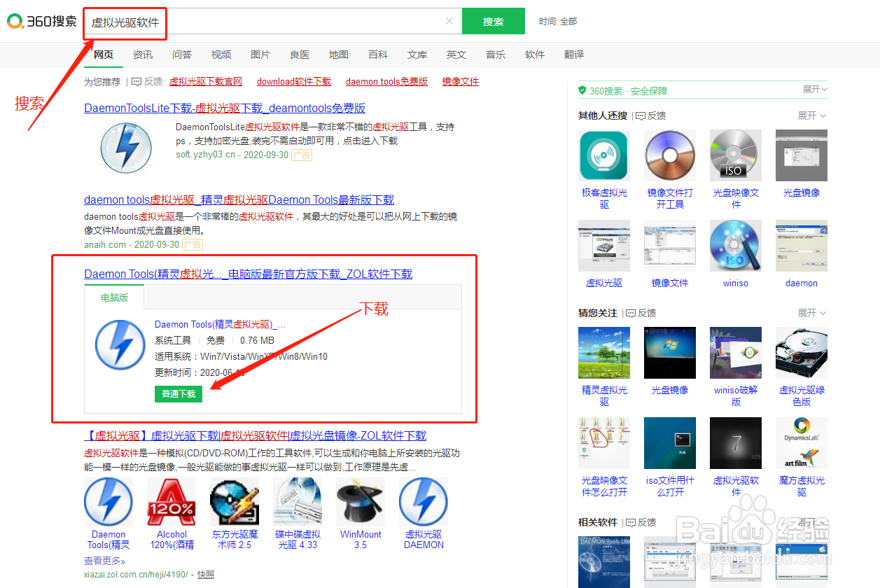Open the 【虚拟光驱】虚拟光驱下载 result link

click(x=256, y=435)
